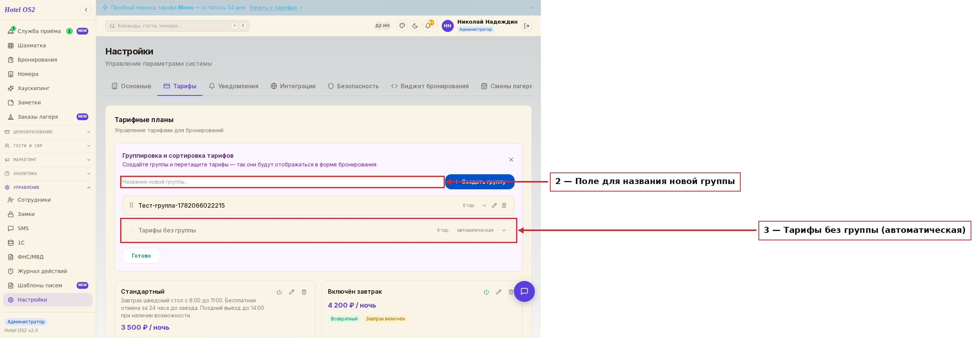Log out with the exit icon
980x338 pixels.
pyautogui.click(x=527, y=26)
